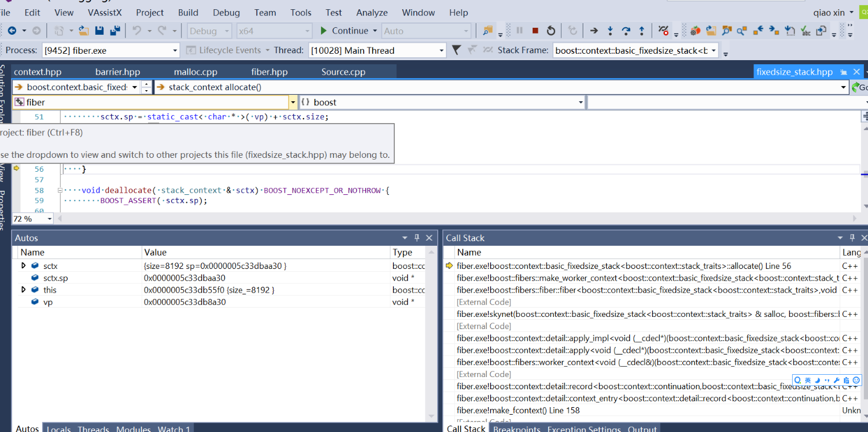Open the Stack Frame dropdown

712,50
